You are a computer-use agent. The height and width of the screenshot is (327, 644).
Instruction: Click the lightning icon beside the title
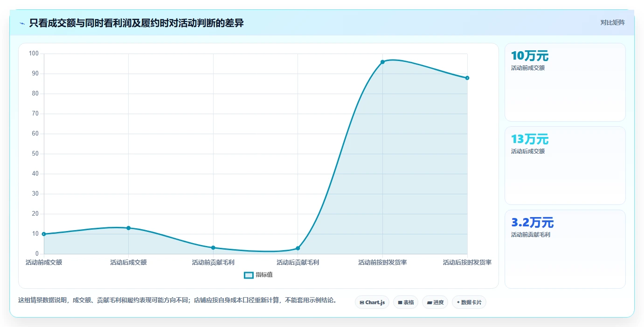pyautogui.click(x=22, y=23)
